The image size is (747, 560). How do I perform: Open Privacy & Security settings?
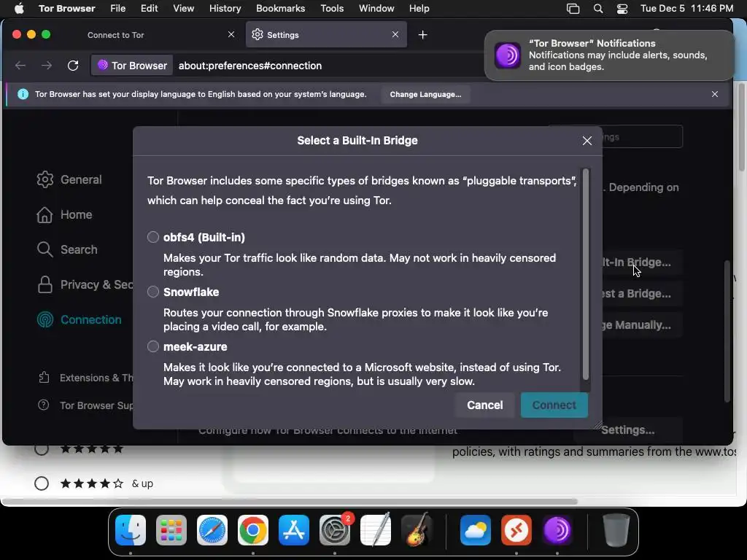[x=85, y=285]
